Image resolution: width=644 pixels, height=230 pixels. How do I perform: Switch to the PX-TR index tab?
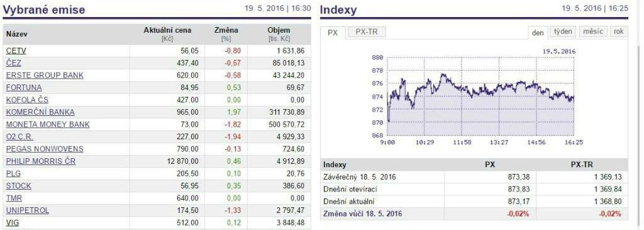[367, 32]
